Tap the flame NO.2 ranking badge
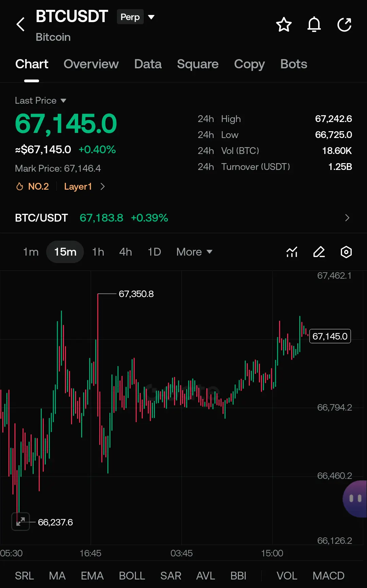 [x=32, y=186]
